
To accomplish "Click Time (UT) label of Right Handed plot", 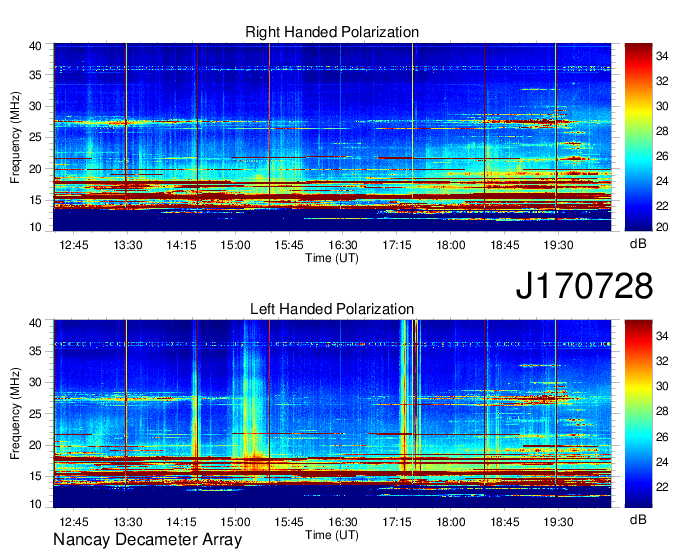I will (332, 258).
